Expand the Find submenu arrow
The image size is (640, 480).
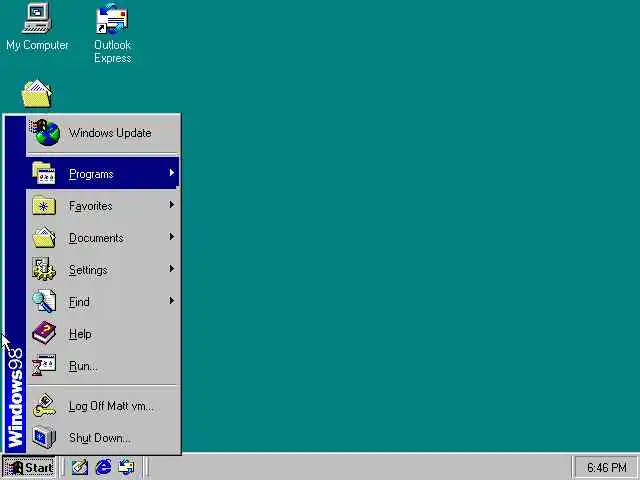[172, 301]
